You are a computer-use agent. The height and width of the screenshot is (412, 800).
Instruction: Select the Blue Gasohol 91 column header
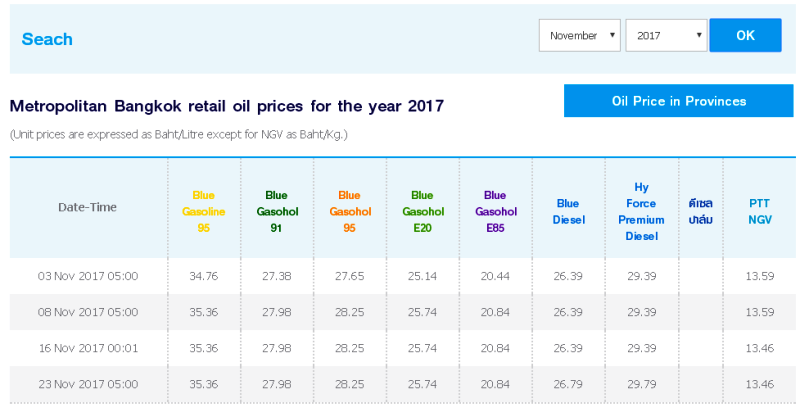(277, 212)
